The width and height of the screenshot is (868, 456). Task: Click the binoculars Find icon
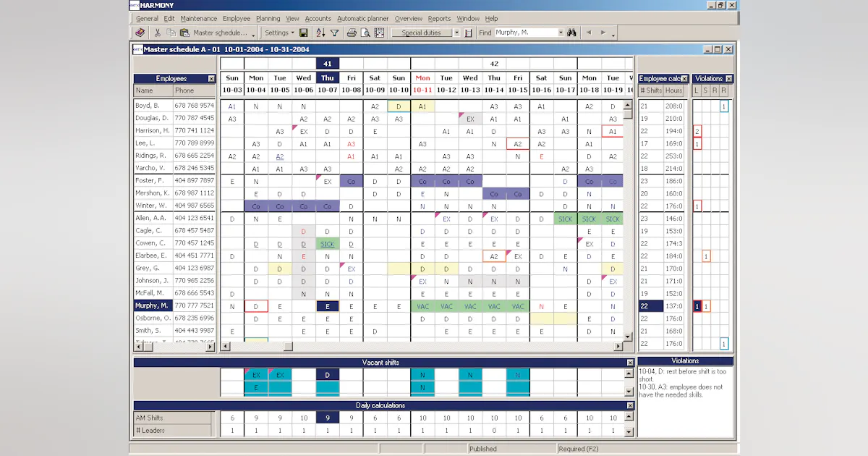coord(571,33)
